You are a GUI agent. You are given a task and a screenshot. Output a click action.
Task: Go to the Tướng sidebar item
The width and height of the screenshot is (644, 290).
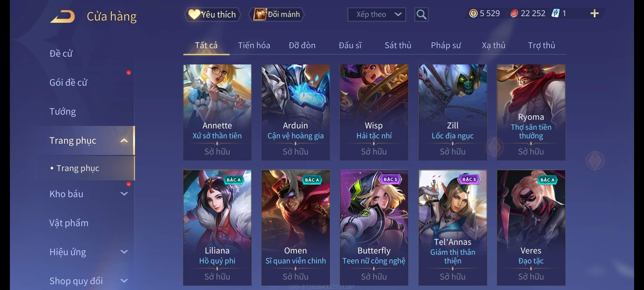[63, 111]
